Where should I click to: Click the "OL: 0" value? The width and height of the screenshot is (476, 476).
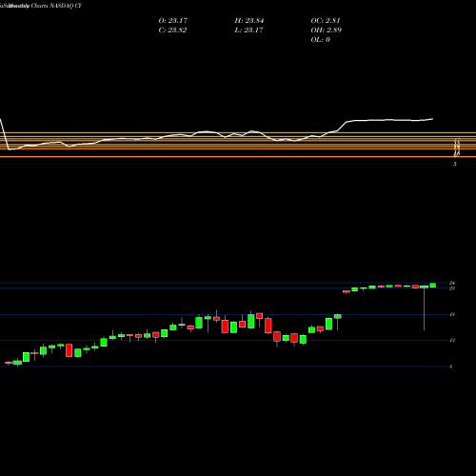point(321,40)
